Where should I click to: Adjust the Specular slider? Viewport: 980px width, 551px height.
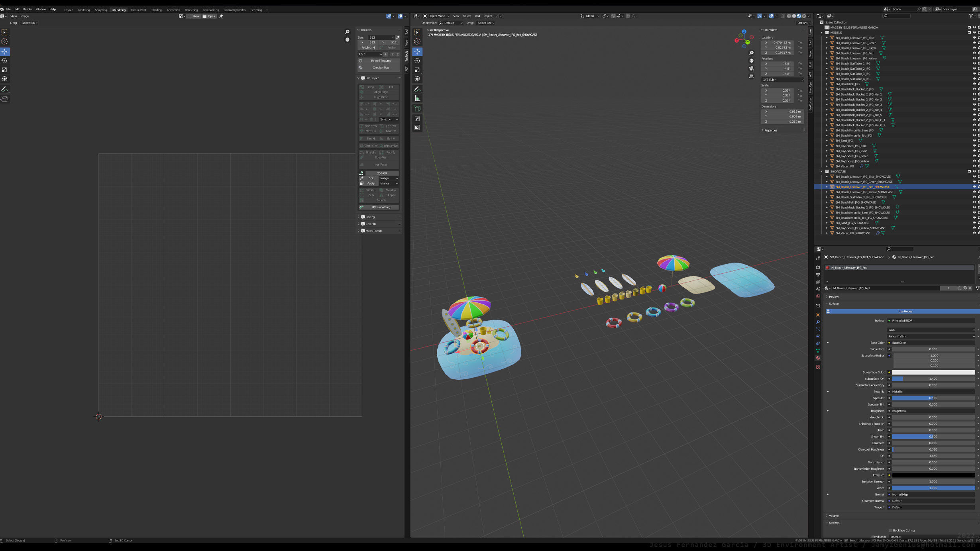point(933,398)
